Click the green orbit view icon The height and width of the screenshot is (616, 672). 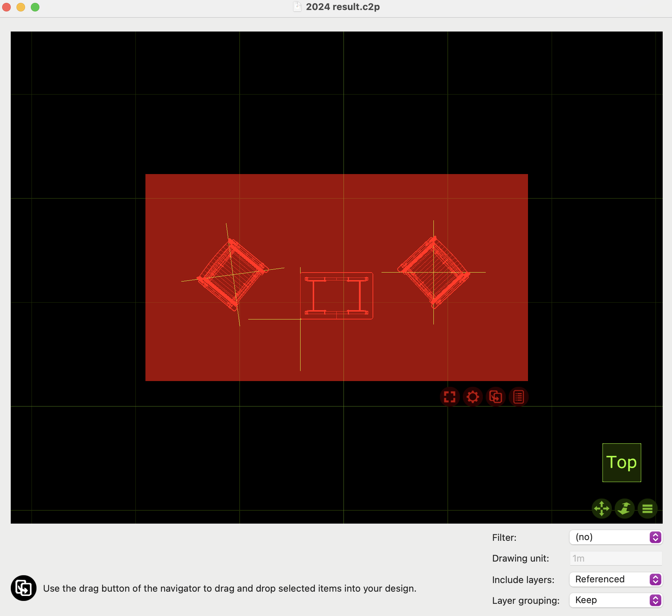624,509
